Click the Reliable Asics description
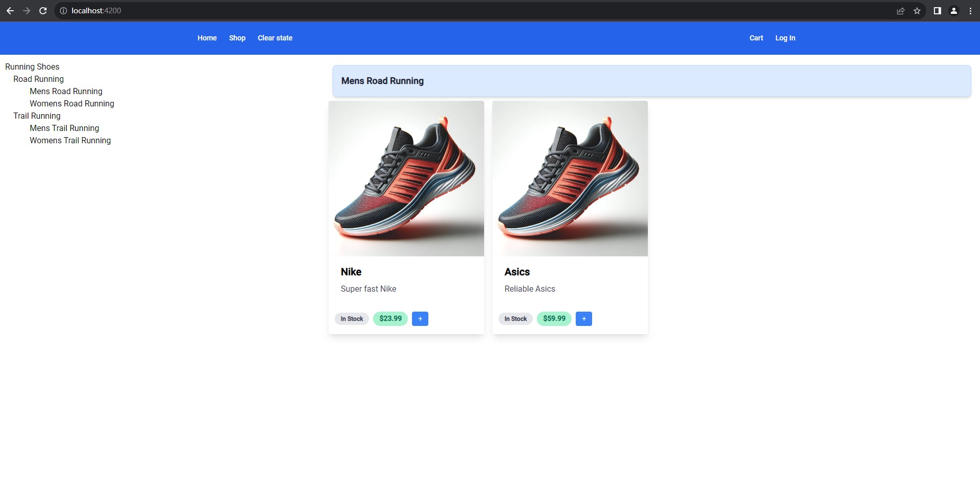980x503 pixels. pos(530,289)
